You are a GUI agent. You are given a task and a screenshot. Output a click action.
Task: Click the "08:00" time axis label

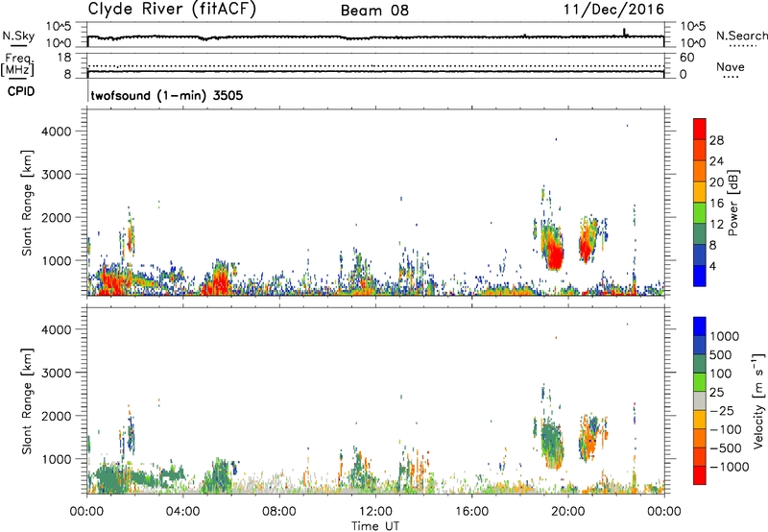pyautogui.click(x=279, y=512)
